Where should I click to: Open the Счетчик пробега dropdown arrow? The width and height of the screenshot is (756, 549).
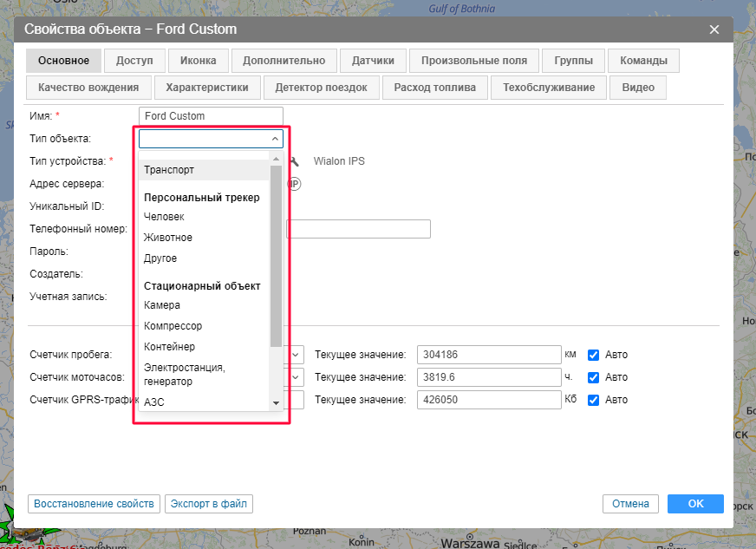click(297, 355)
